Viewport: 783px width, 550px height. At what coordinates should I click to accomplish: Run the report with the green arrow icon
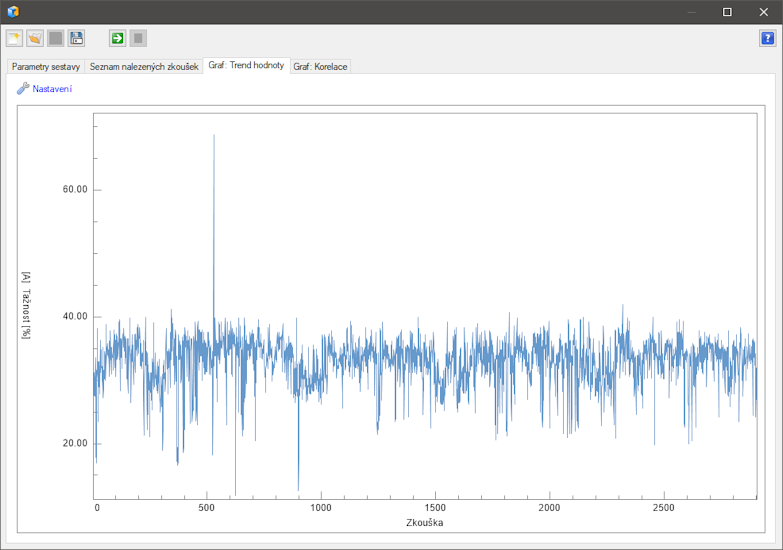117,38
